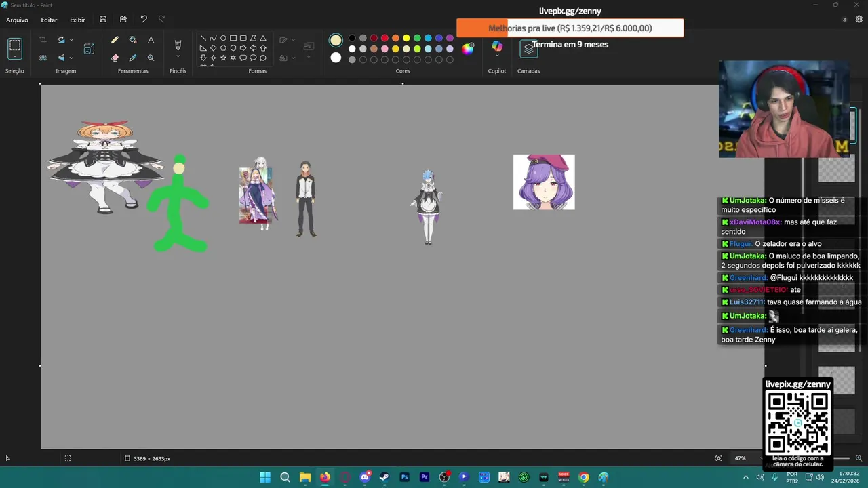Choose the Triangle shape
This screenshot has height=488, width=868.
[x=263, y=39]
